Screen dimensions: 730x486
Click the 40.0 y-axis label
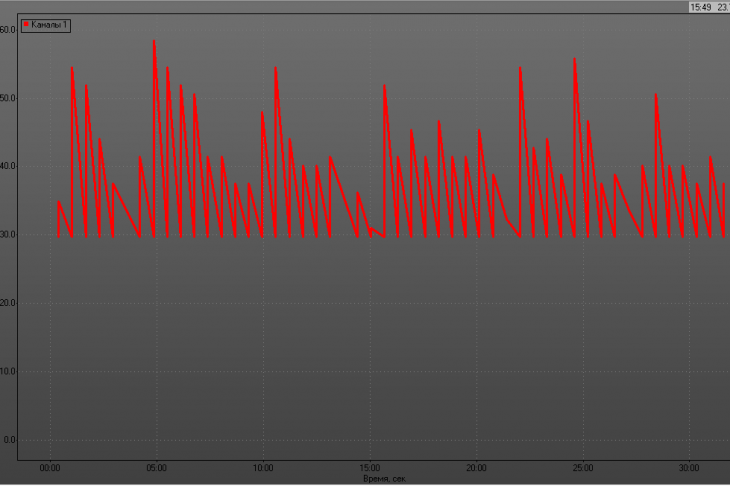click(x=7, y=166)
